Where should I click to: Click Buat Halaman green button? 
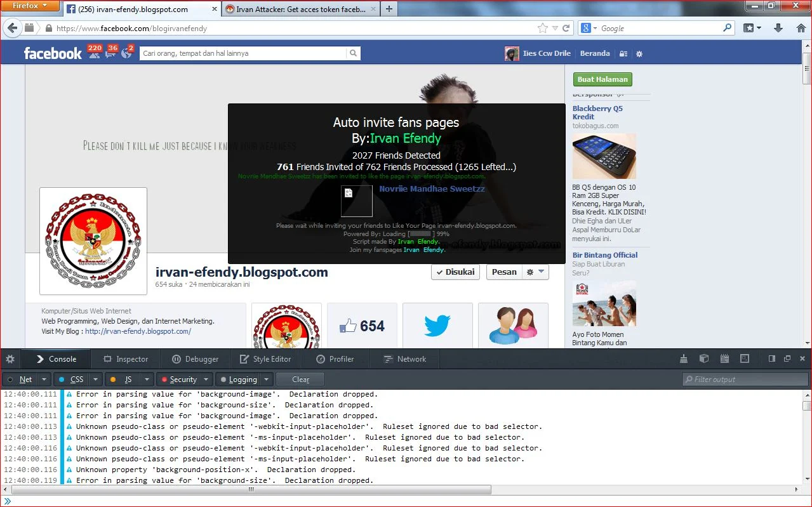(x=602, y=79)
